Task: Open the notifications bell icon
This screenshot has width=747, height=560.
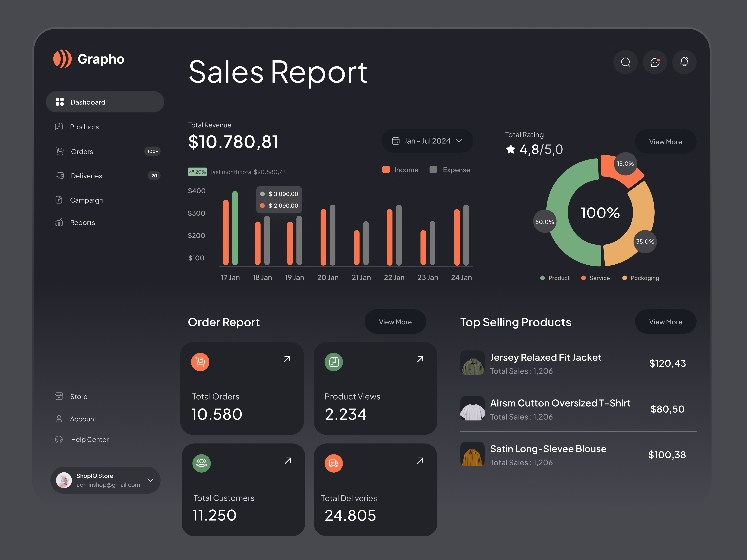Action: click(x=684, y=62)
